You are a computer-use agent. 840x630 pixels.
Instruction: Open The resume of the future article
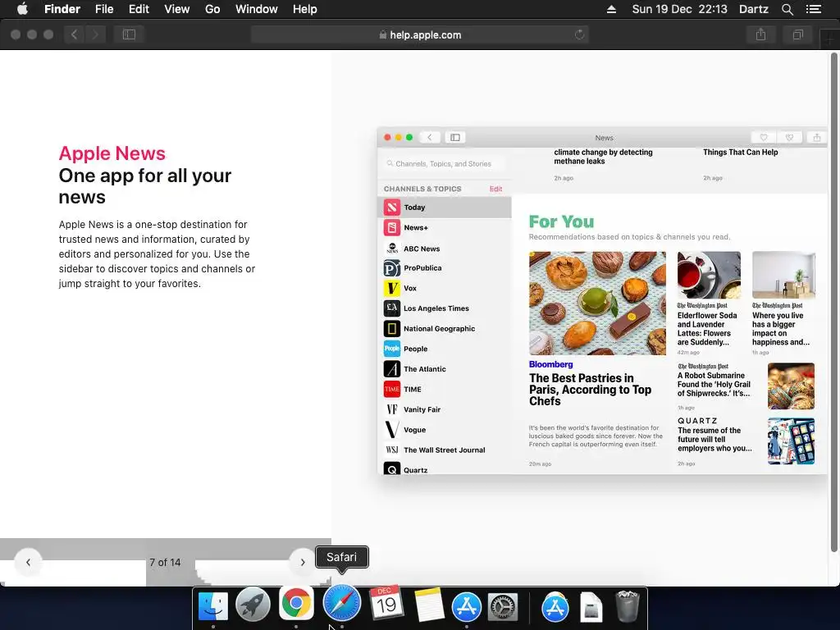tap(714, 440)
